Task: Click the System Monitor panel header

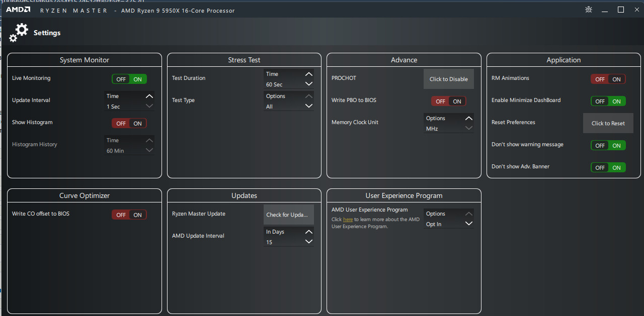Action: 85,60
